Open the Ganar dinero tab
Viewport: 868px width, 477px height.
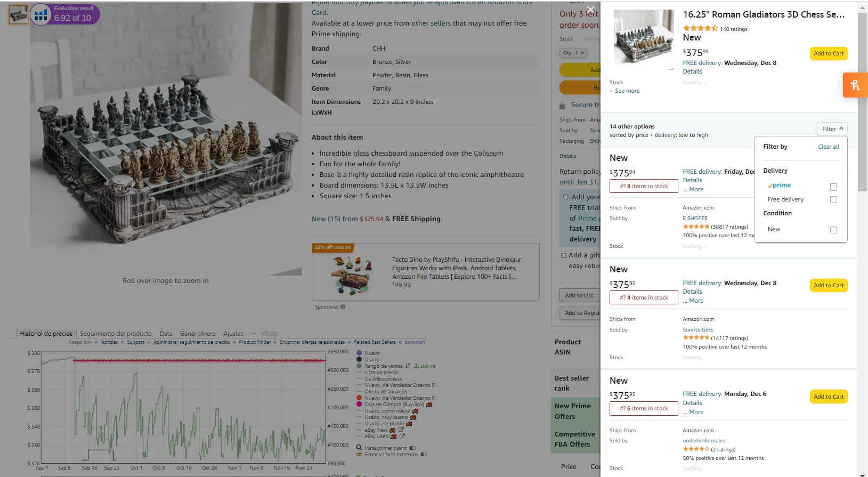[x=198, y=334]
